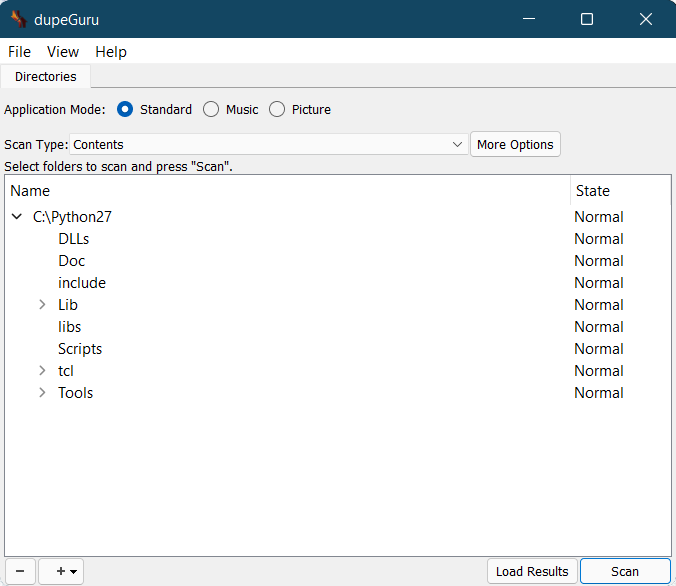The width and height of the screenshot is (676, 586).
Task: Click the Normal state of DLLs row
Action: click(598, 239)
